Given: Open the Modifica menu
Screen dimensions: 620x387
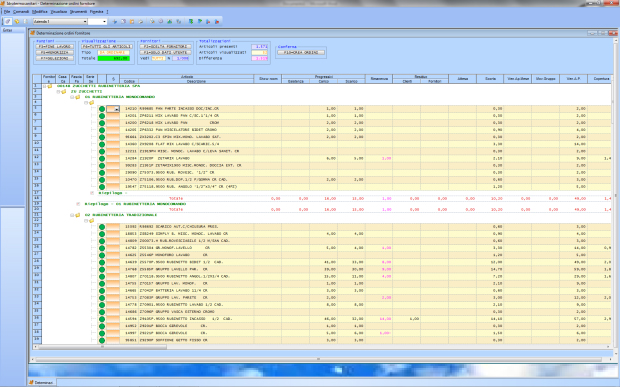Looking at the screenshot, I should coord(40,12).
